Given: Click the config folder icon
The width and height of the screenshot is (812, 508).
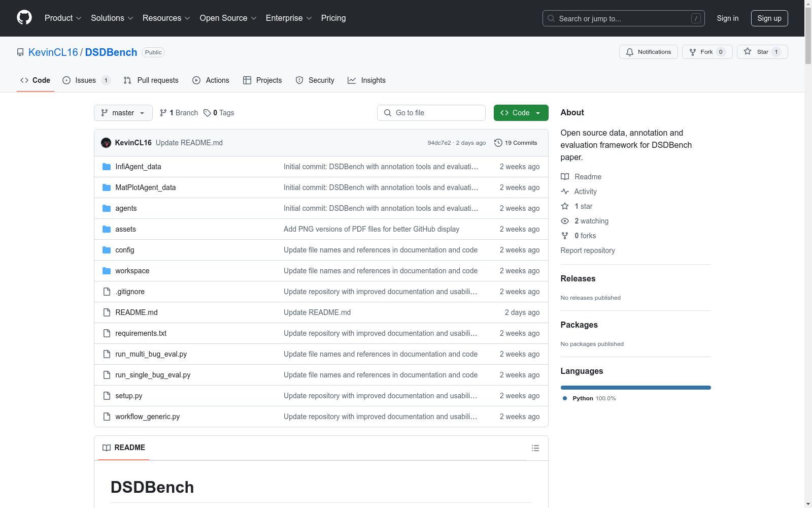Looking at the screenshot, I should pyautogui.click(x=107, y=250).
